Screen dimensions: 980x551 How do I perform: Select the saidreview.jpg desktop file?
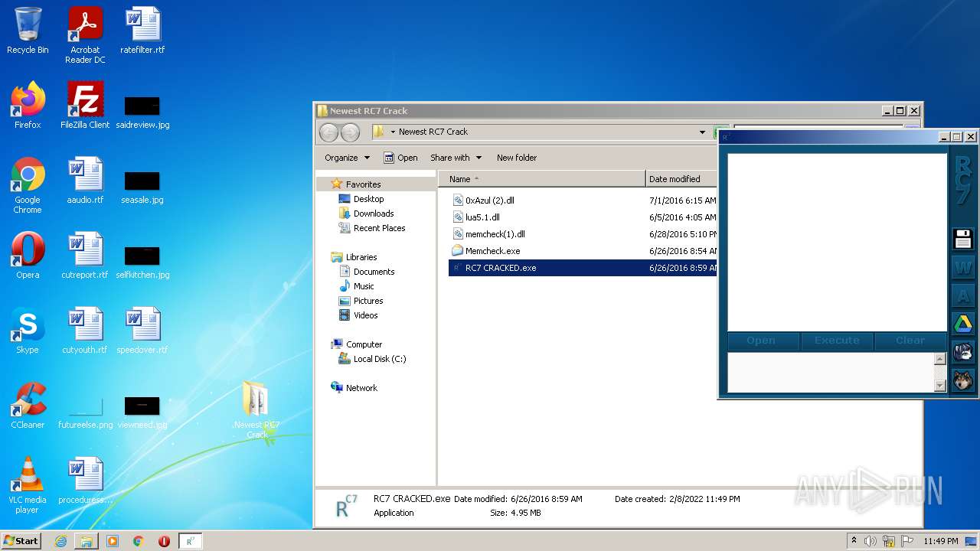142,112
